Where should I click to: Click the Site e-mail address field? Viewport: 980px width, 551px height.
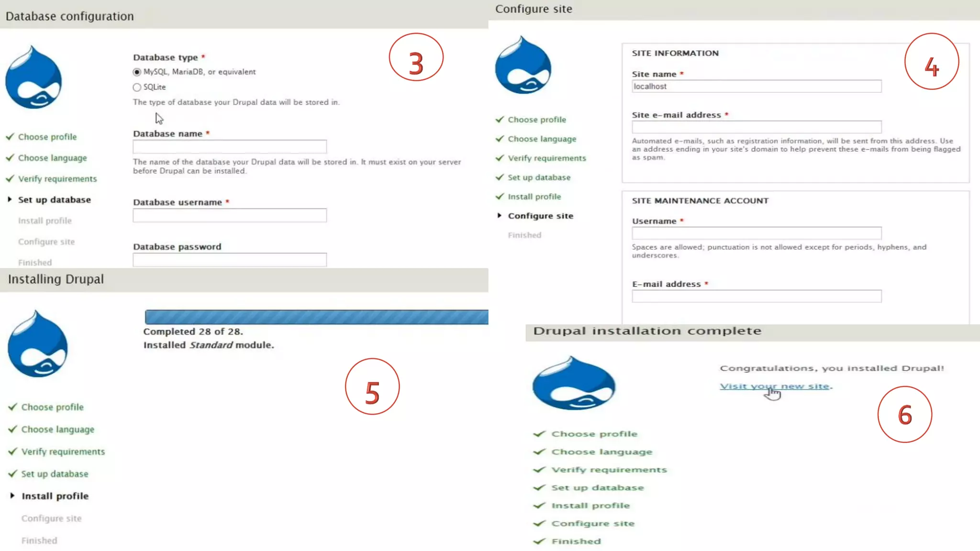point(756,127)
